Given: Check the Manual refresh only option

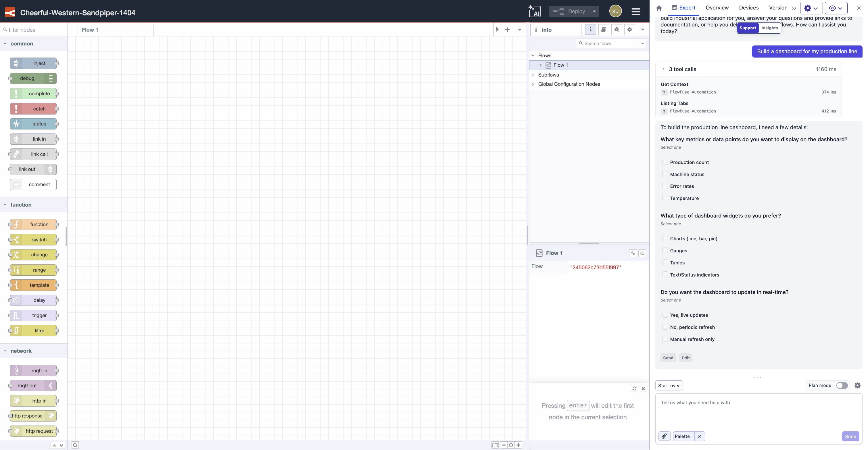Looking at the screenshot, I should point(665,339).
